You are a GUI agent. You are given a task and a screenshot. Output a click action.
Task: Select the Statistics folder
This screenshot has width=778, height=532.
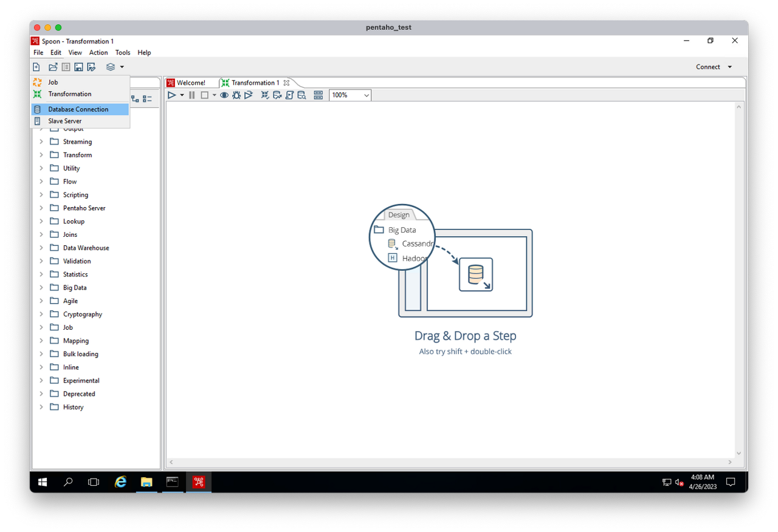(75, 275)
